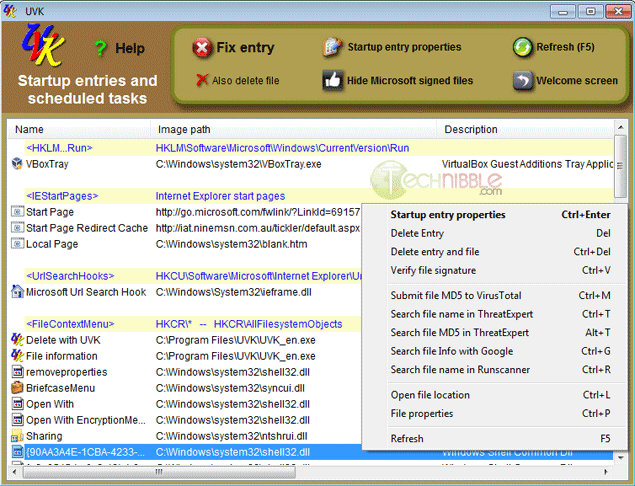Viewport: 635px width, 486px height.
Task: Click the icon beside Local Page
Action: [17, 244]
